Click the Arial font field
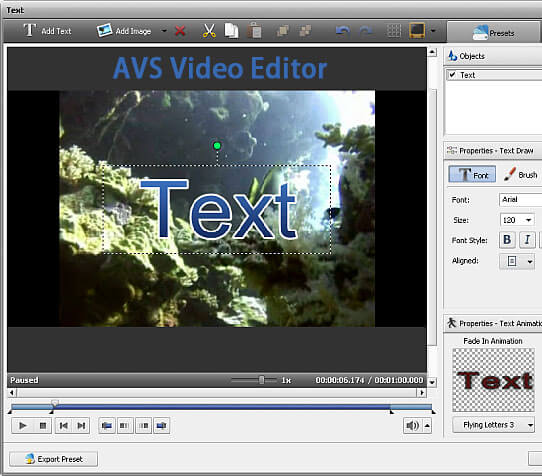The height and width of the screenshot is (476, 542). point(520,199)
